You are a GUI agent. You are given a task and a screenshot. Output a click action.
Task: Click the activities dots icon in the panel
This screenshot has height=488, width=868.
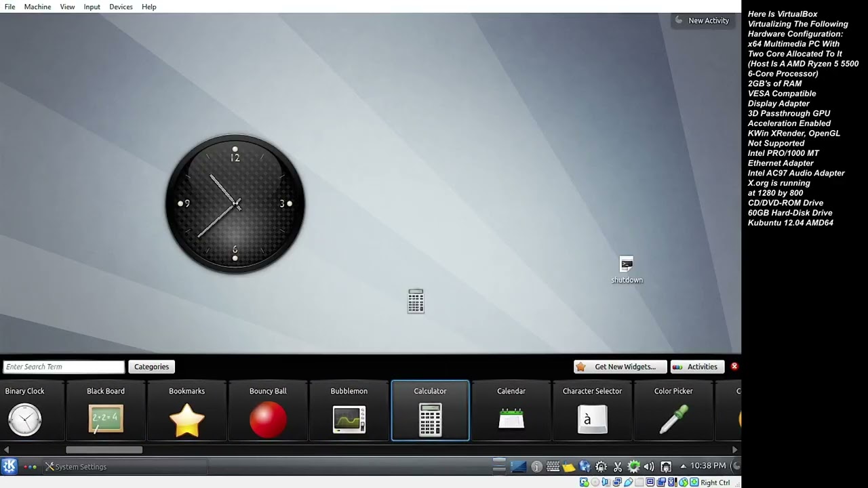(x=31, y=466)
